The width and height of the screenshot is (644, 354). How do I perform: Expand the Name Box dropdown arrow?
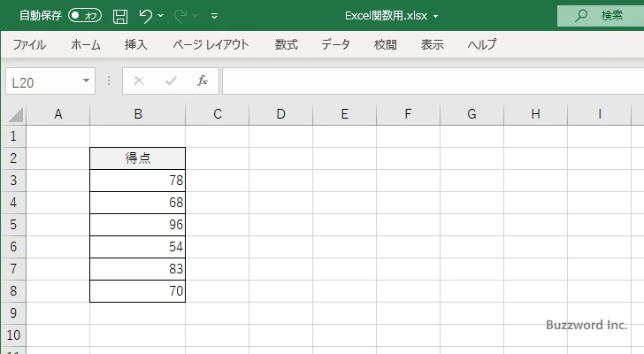87,81
